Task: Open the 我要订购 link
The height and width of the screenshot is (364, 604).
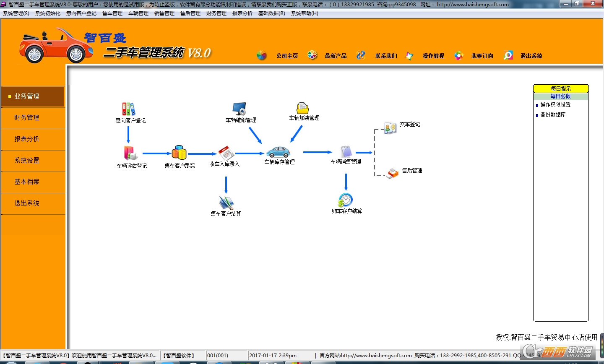Action: tap(482, 56)
